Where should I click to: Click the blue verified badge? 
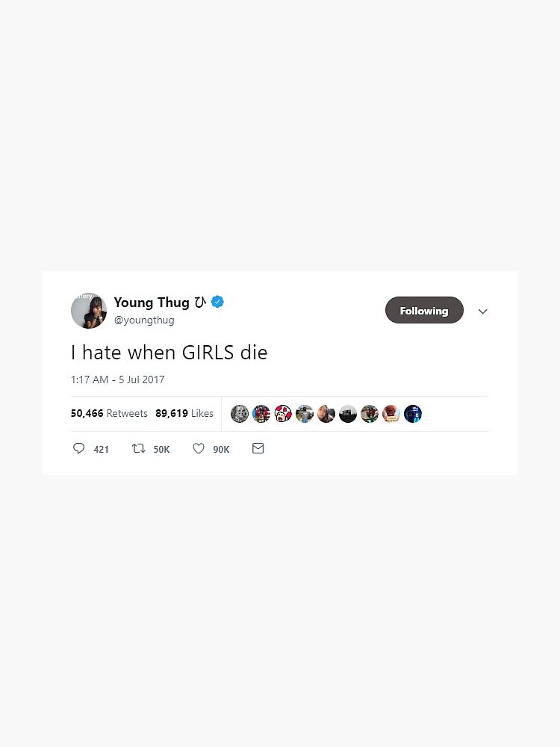pyautogui.click(x=217, y=302)
